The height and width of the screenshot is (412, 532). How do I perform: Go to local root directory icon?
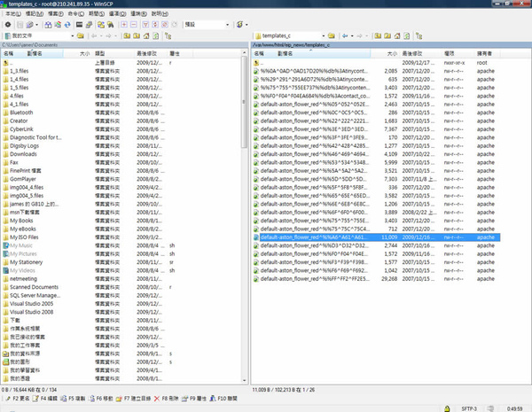pyautogui.click(x=136, y=35)
